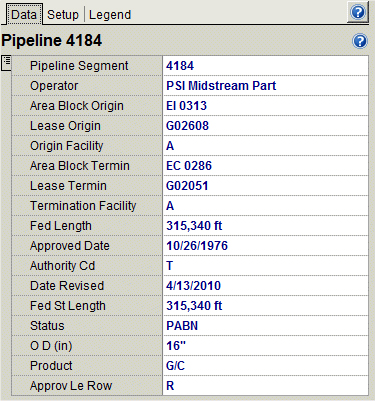Select the Fed Length label

point(61,226)
